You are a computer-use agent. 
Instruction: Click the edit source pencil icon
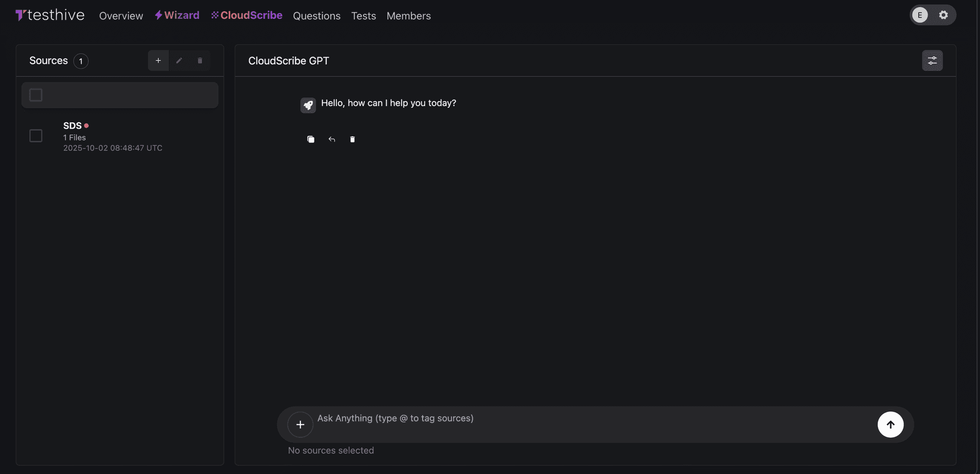(x=179, y=61)
